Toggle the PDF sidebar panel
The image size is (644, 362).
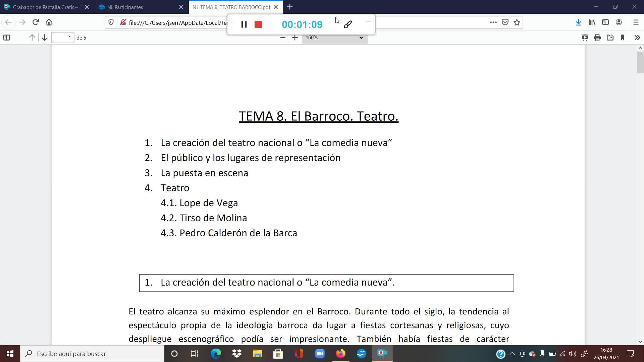pos(7,38)
